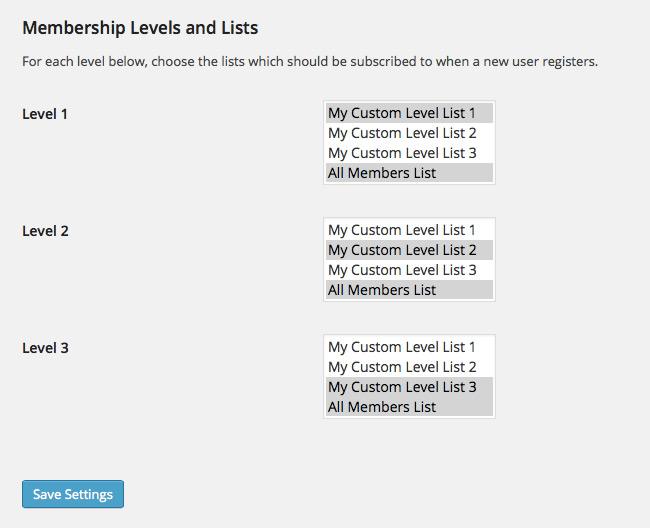
Task: Select My Custom Level List 3 for Level 1
Action: (409, 153)
